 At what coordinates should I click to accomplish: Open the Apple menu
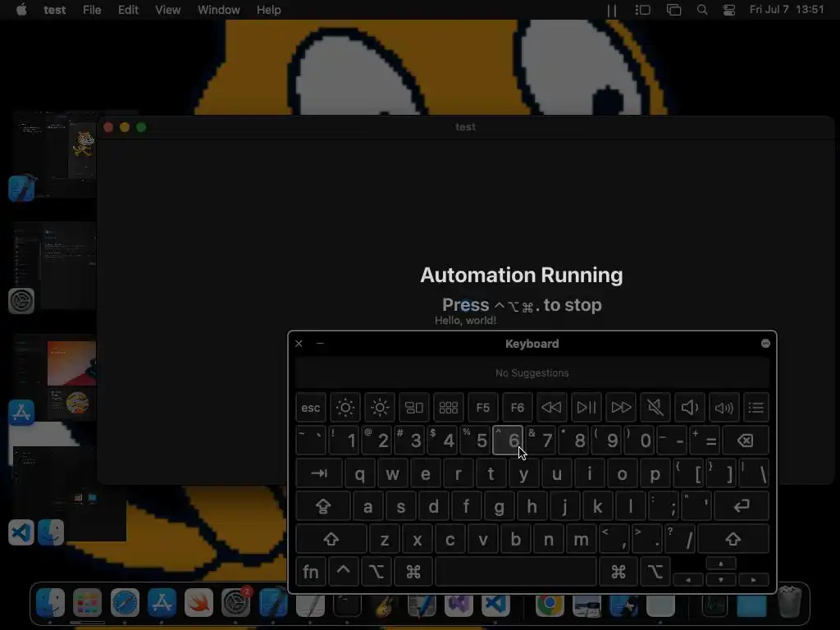pos(21,10)
